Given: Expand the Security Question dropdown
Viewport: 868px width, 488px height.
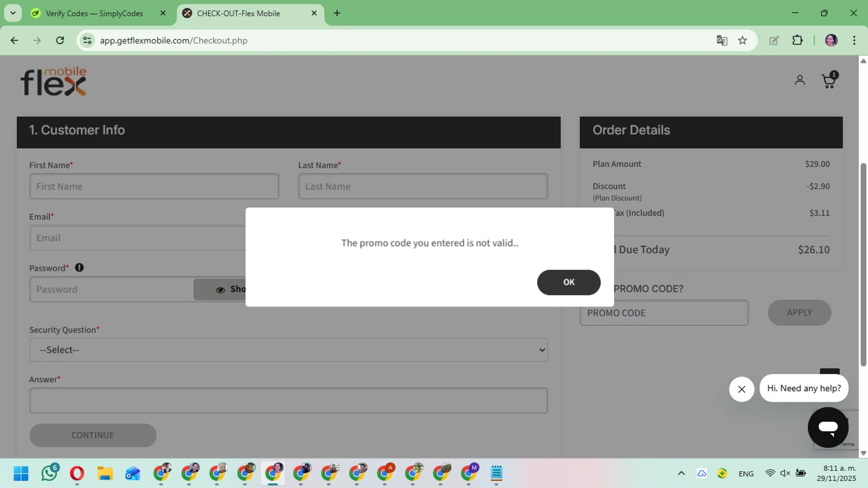Looking at the screenshot, I should pos(289,350).
